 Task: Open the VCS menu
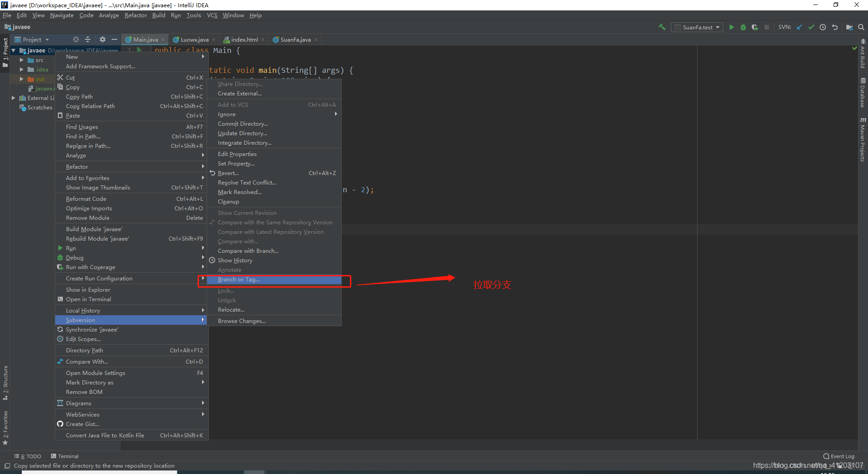tap(212, 15)
